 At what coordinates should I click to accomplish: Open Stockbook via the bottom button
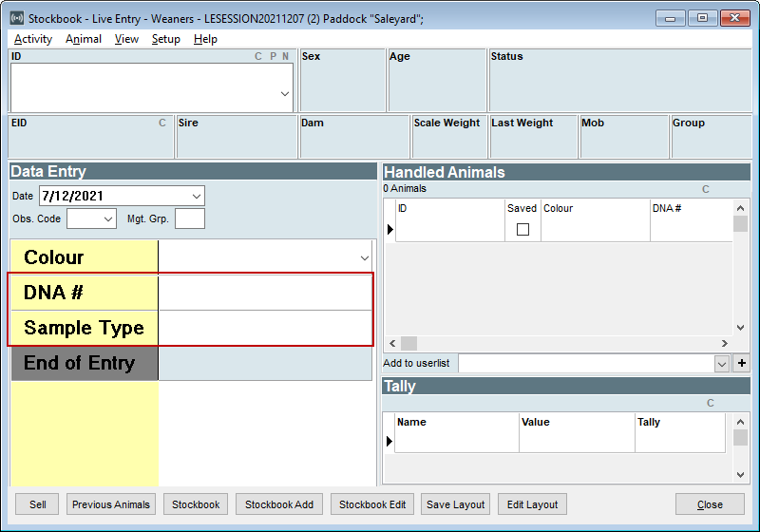click(196, 504)
